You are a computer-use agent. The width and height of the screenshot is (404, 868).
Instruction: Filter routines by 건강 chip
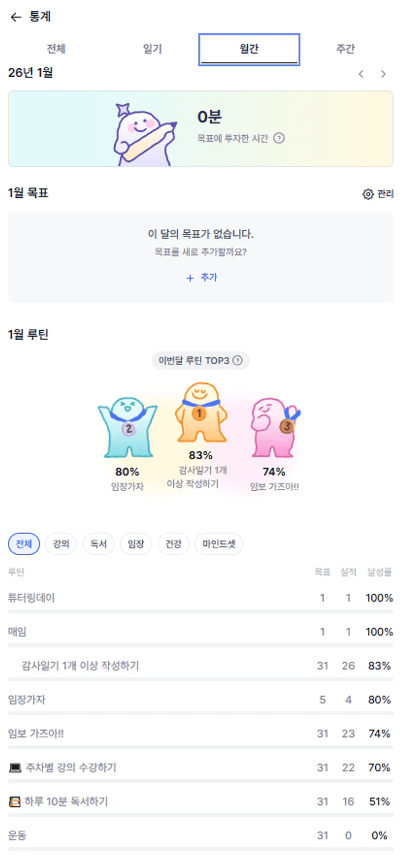click(173, 544)
